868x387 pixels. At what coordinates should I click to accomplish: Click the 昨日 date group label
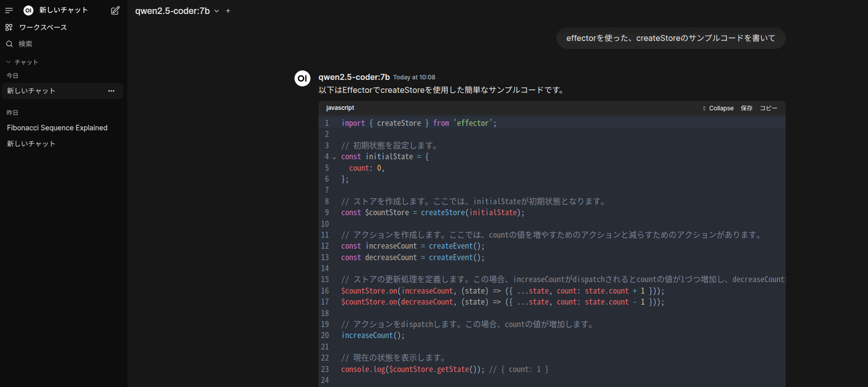tap(12, 113)
